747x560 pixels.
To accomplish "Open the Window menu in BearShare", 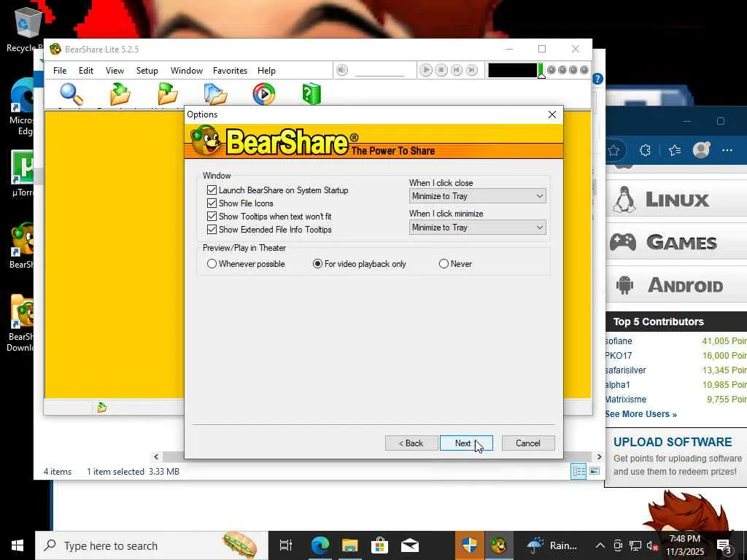I will 187,71.
